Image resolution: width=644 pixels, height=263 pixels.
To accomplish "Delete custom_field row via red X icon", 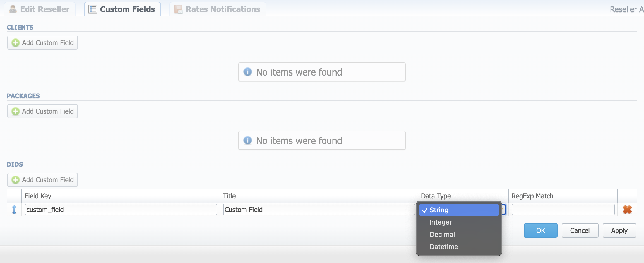I will pos(627,210).
